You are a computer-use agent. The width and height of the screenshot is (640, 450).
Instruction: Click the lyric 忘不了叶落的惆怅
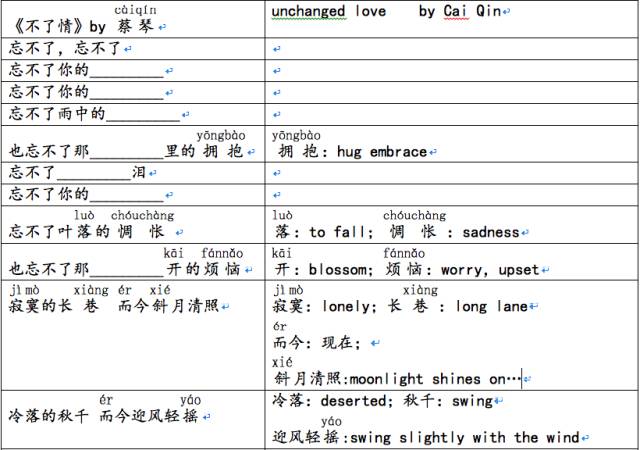(x=87, y=232)
